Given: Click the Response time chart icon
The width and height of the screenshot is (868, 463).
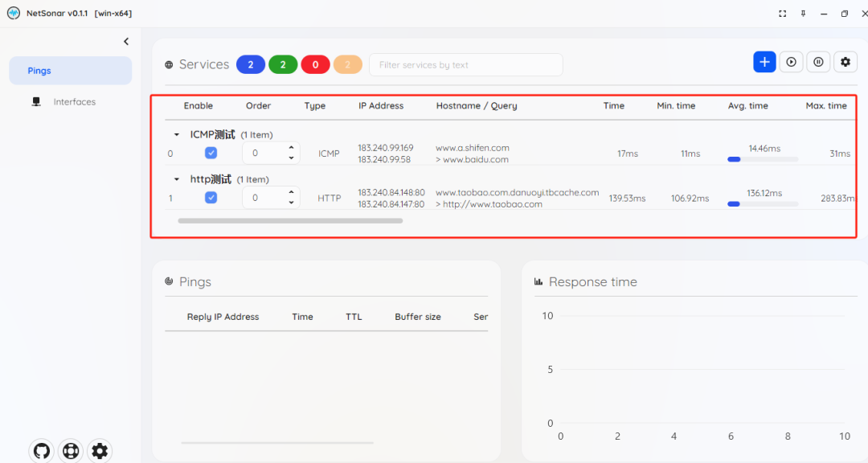Looking at the screenshot, I should point(538,281).
